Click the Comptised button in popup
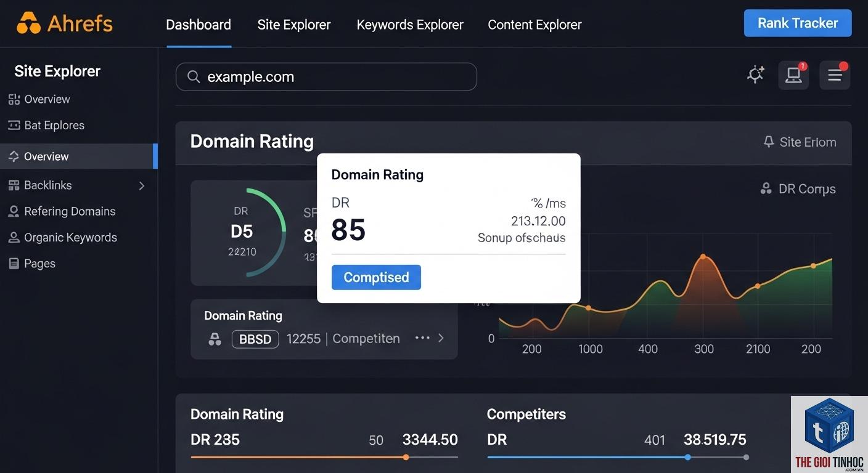This screenshot has width=868, height=473. click(376, 277)
